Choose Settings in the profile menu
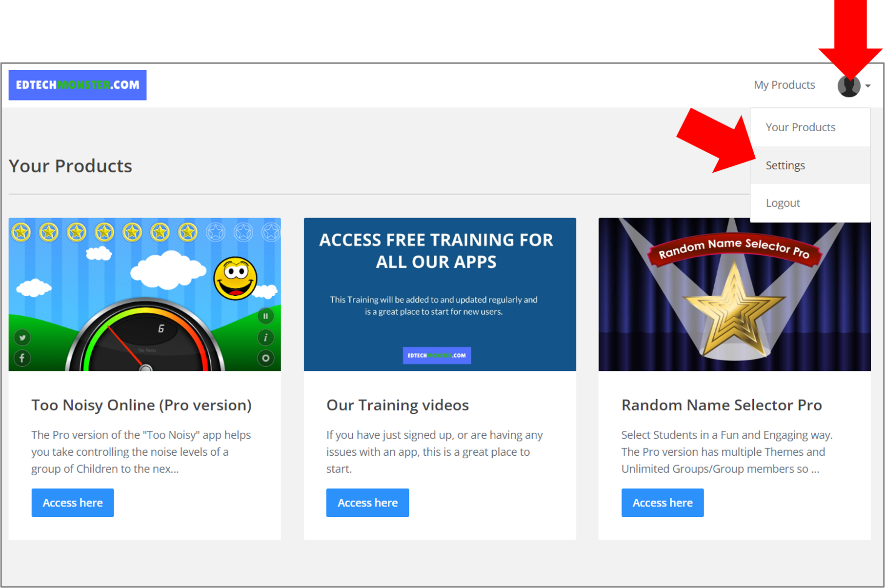The width and height of the screenshot is (885, 588). point(810,165)
